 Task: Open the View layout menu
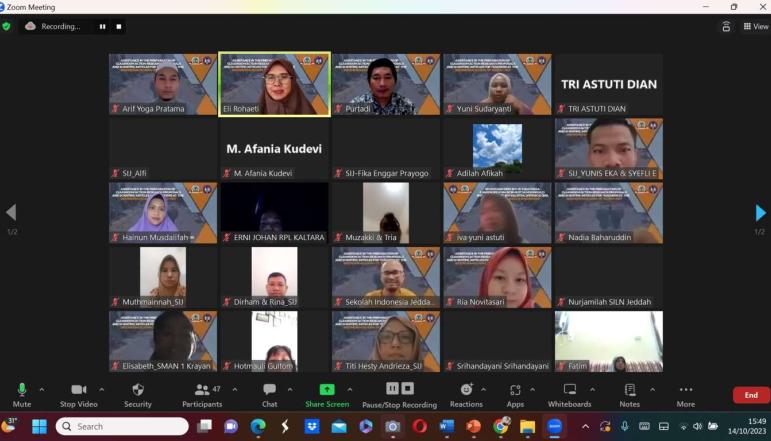755,26
